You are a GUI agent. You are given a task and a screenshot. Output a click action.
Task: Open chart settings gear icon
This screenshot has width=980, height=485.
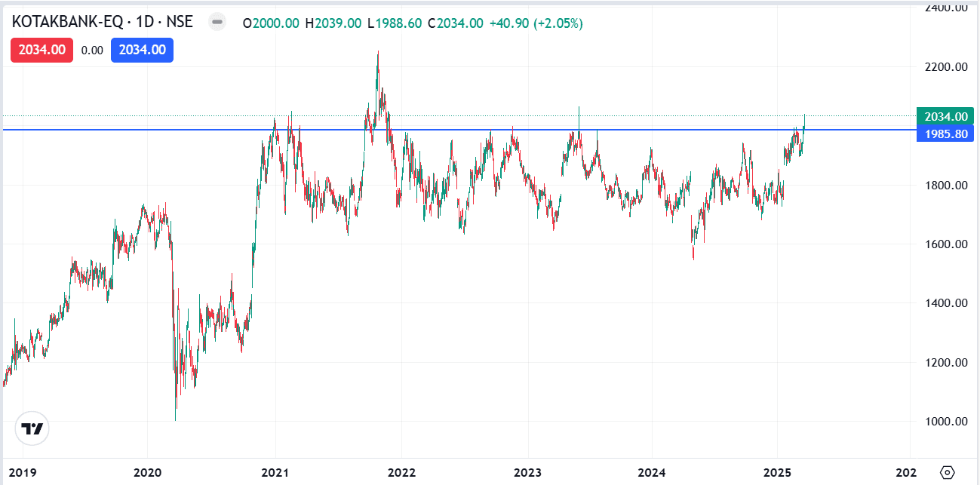(x=948, y=472)
